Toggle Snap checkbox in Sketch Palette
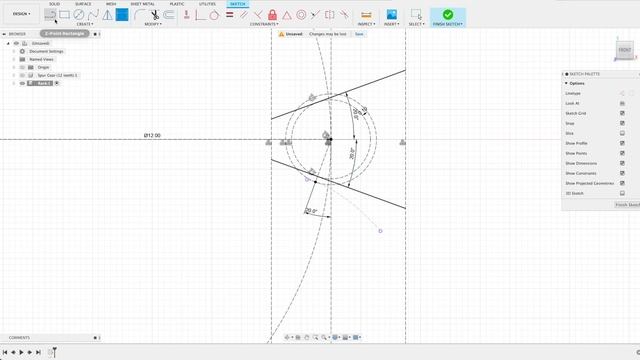 (622, 123)
